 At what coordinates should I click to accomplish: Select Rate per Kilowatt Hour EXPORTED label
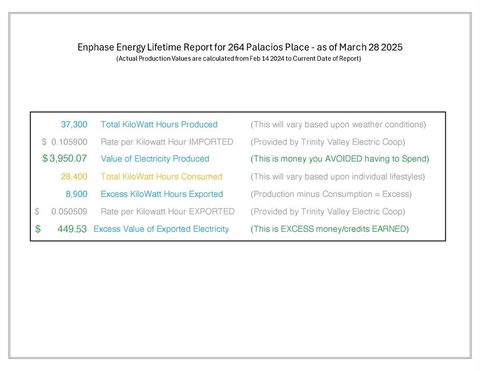pyautogui.click(x=168, y=212)
